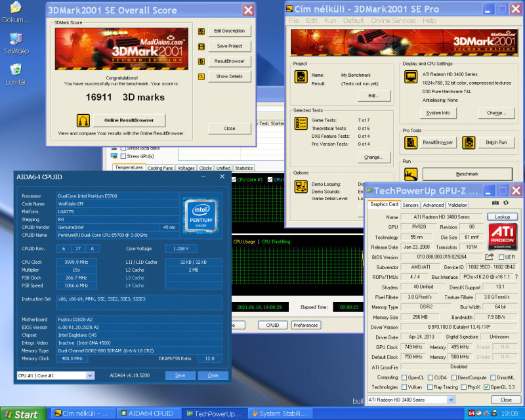Screen dimensions: 525x420
Task: Click the Intel Pentium badge in AIDA64 CPUID
Action: tap(201, 215)
